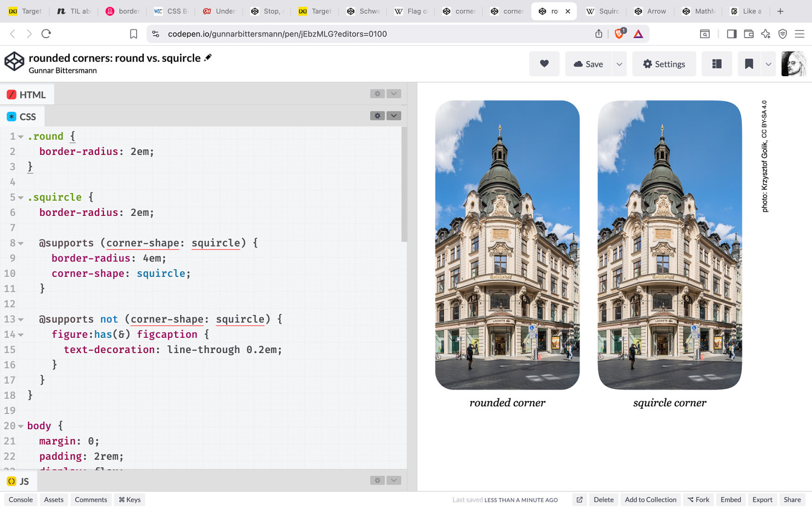The height and width of the screenshot is (508, 812).
Task: Open the Assets panel
Action: [x=54, y=500]
